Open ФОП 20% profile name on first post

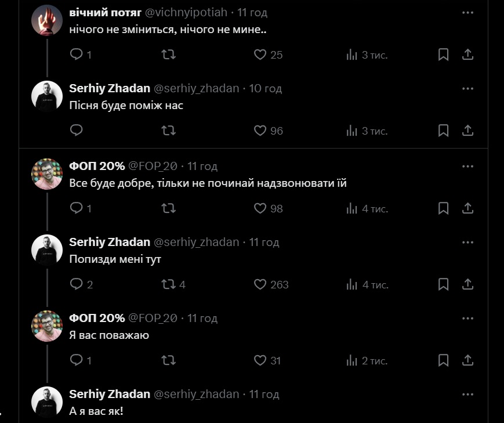pyautogui.click(x=97, y=166)
